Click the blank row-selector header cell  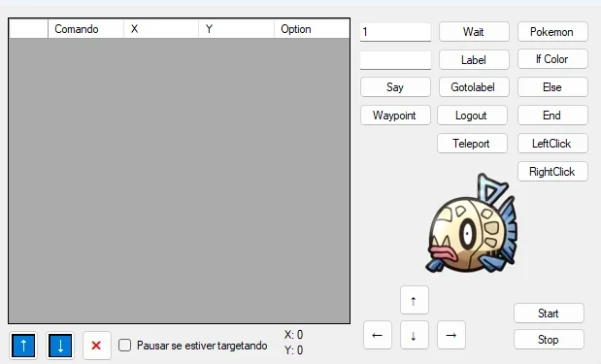(29, 29)
